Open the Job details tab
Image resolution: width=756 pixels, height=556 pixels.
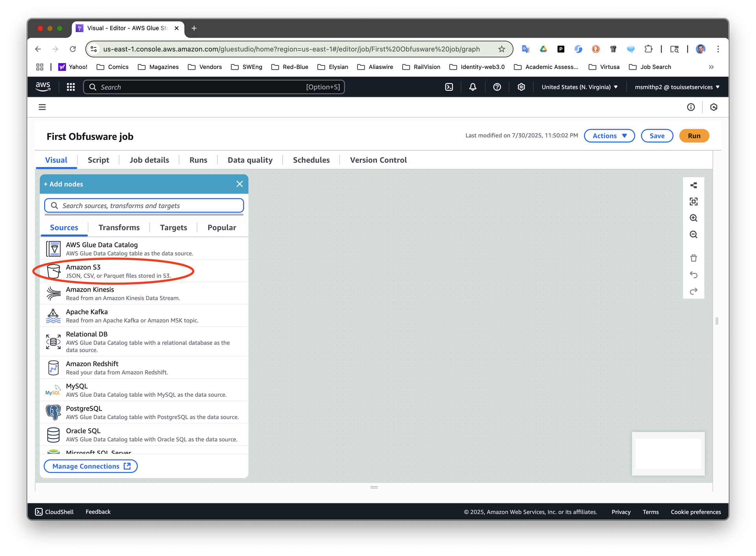pos(149,160)
